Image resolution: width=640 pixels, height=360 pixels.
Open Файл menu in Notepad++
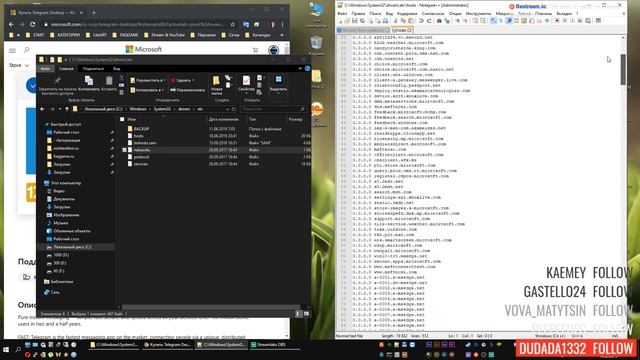pyautogui.click(x=342, y=13)
